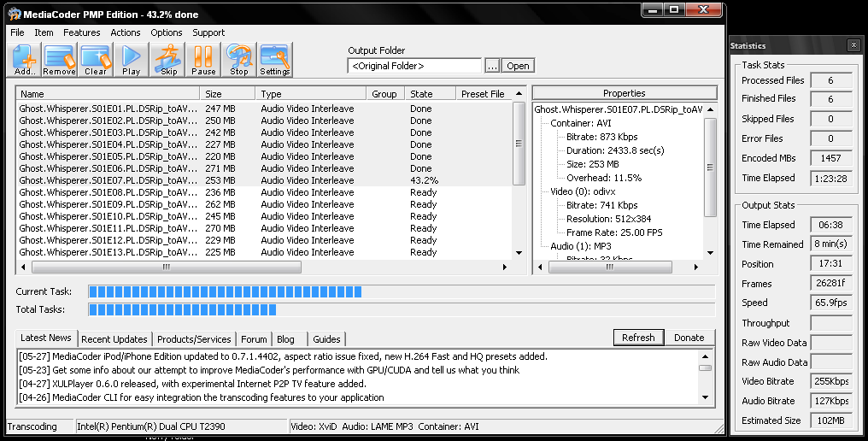Screen dimensions: 868x441
Task: Click Properties panel scrollbar down arrow
Action: 710,253
